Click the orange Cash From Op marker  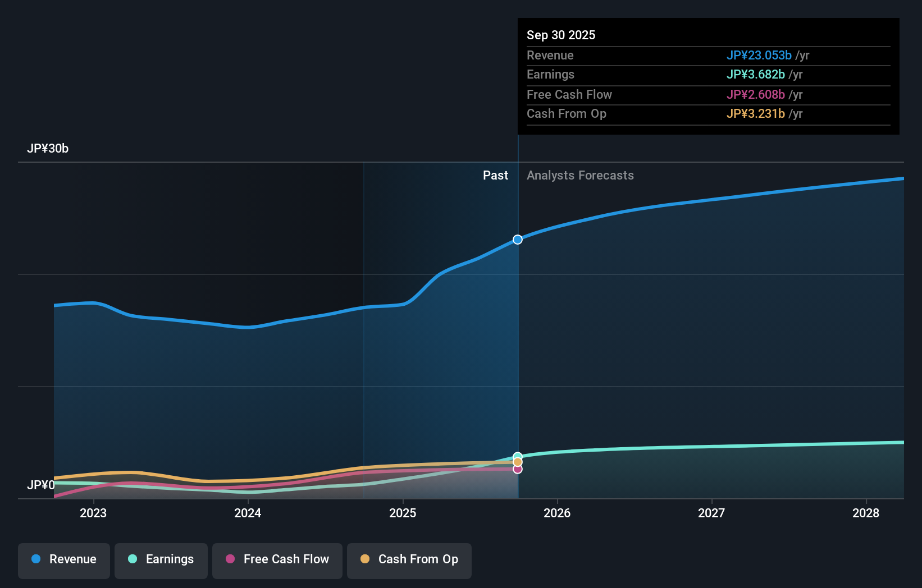(517, 462)
